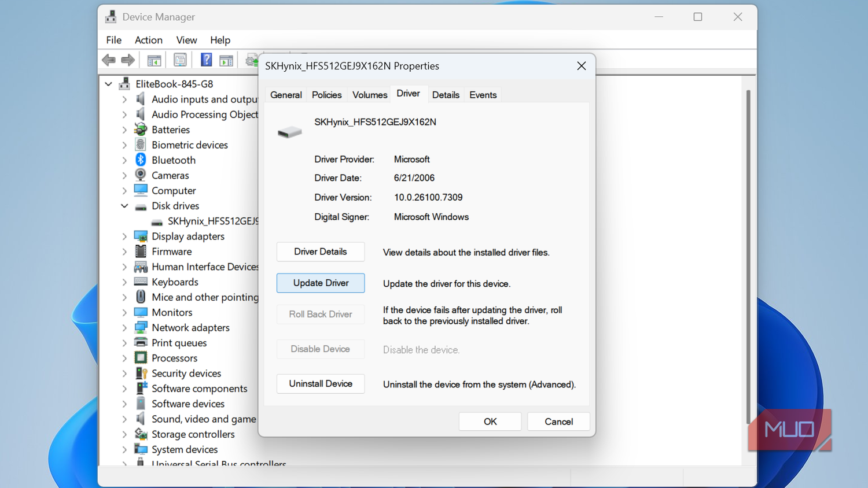Open the Help menu

pos(220,40)
